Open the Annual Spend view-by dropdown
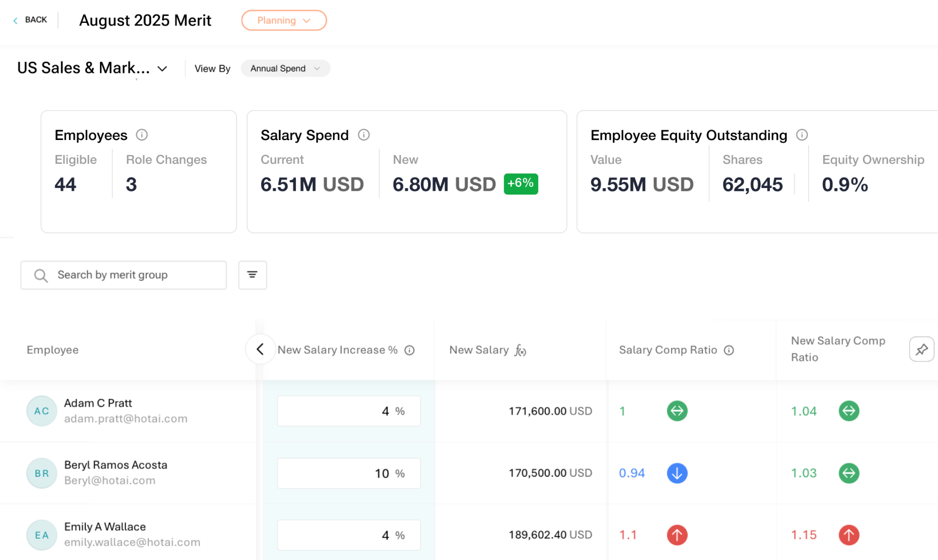This screenshot has height=560, width=938. pos(285,69)
